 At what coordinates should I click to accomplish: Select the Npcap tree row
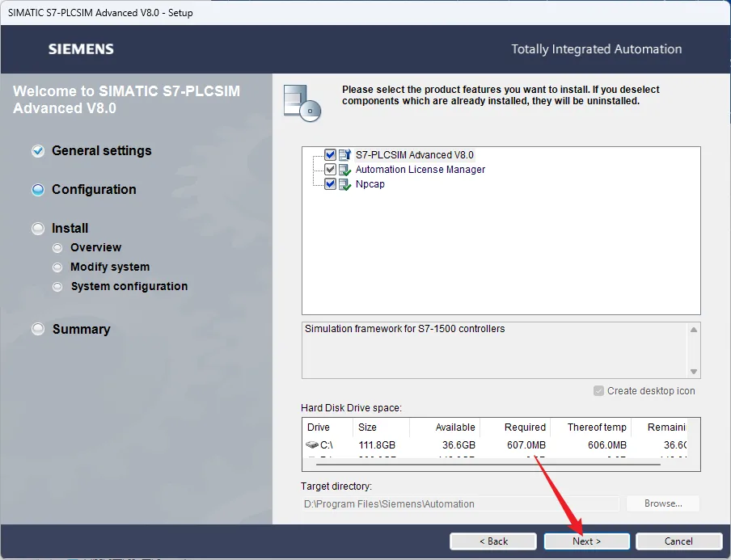[x=370, y=184]
